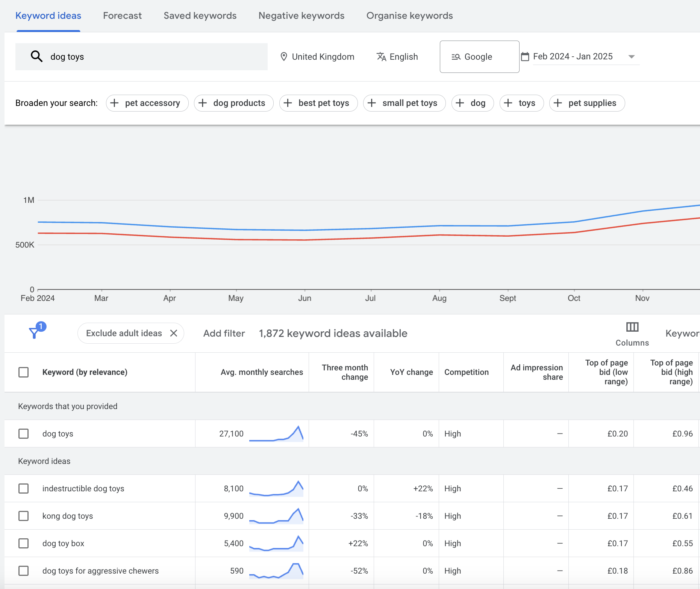Open the Negative keywords tab
This screenshot has height=589, width=700.
(x=301, y=15)
